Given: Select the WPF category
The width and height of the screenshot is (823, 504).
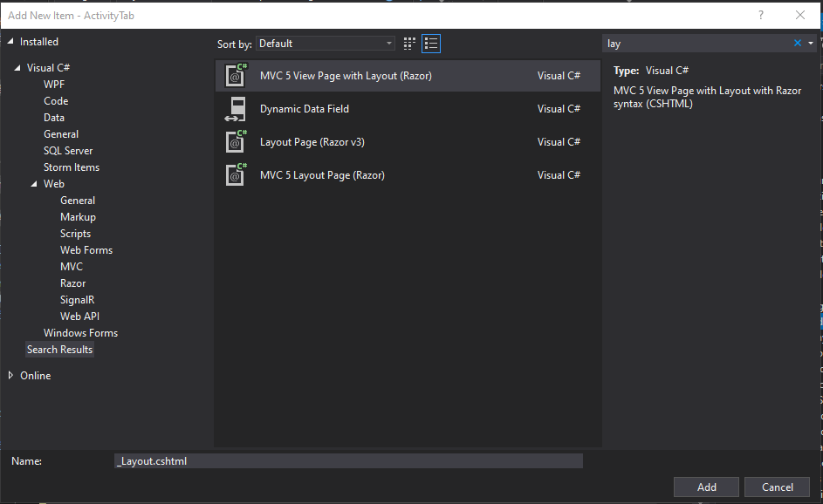Looking at the screenshot, I should 54,85.
